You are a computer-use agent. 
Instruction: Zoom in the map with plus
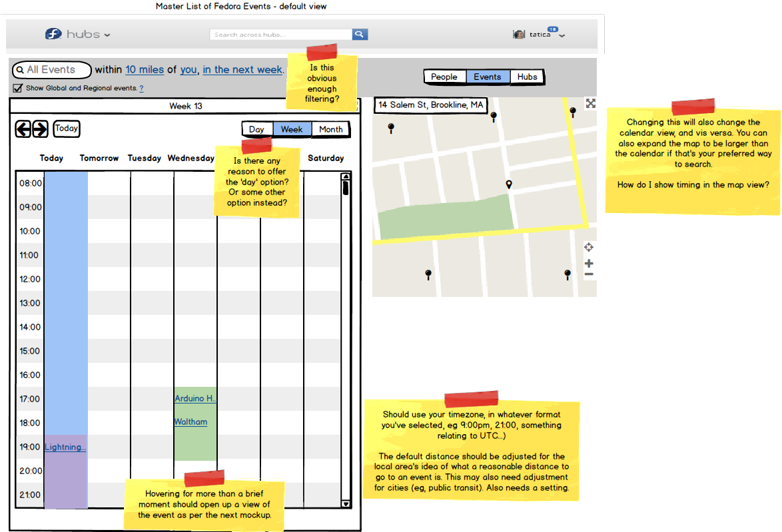pyautogui.click(x=589, y=263)
